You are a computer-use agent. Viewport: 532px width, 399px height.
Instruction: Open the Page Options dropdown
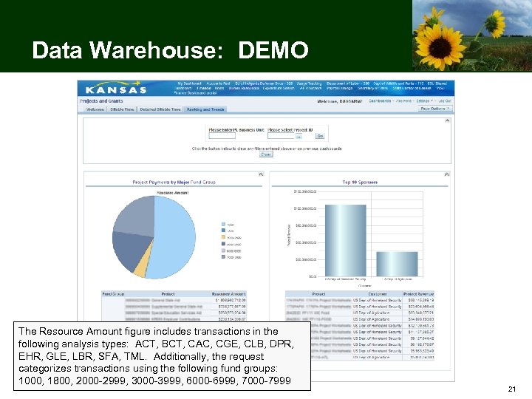pos(436,109)
